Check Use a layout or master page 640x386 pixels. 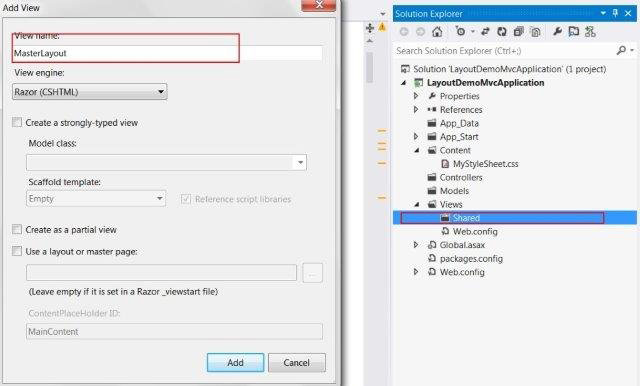tap(17, 251)
